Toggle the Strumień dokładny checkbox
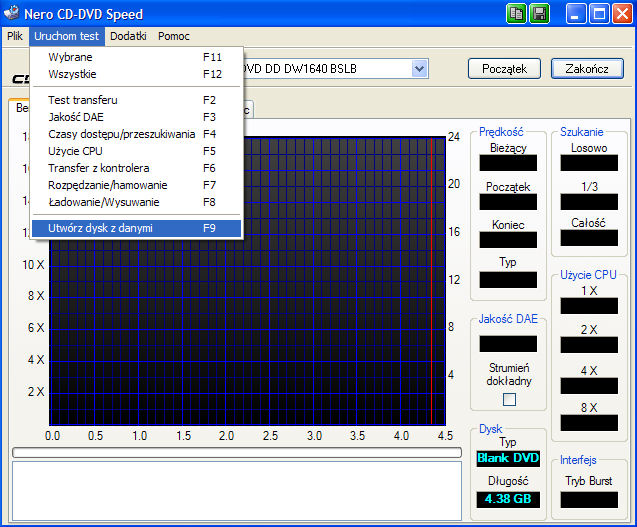The image size is (637, 527). 509,399
